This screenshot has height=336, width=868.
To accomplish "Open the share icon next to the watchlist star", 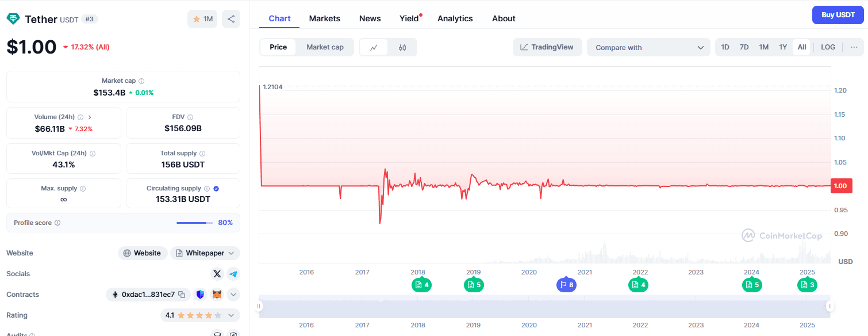I will [231, 19].
